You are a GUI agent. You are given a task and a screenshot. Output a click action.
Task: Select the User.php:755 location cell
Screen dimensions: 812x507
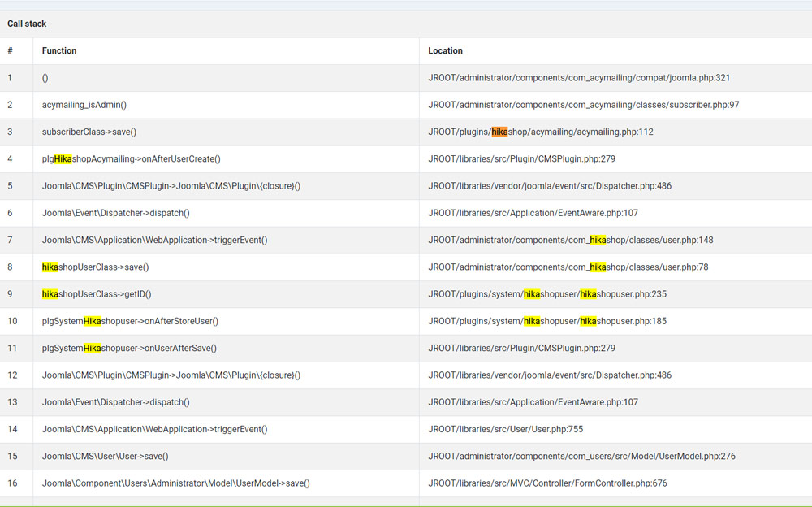505,429
